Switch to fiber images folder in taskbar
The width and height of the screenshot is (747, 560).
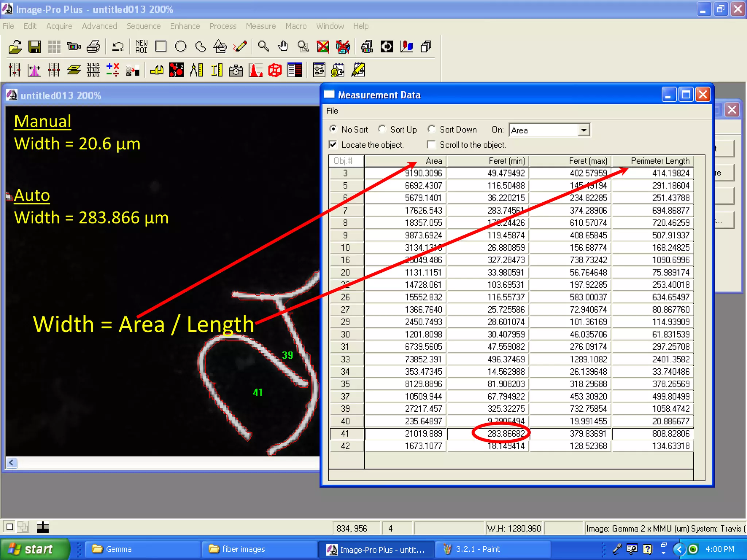click(259, 549)
